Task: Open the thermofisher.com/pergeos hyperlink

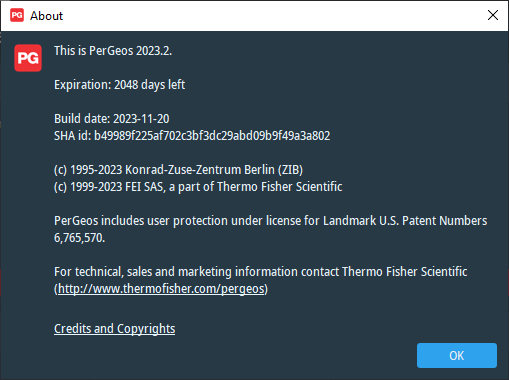Action: coord(161,289)
